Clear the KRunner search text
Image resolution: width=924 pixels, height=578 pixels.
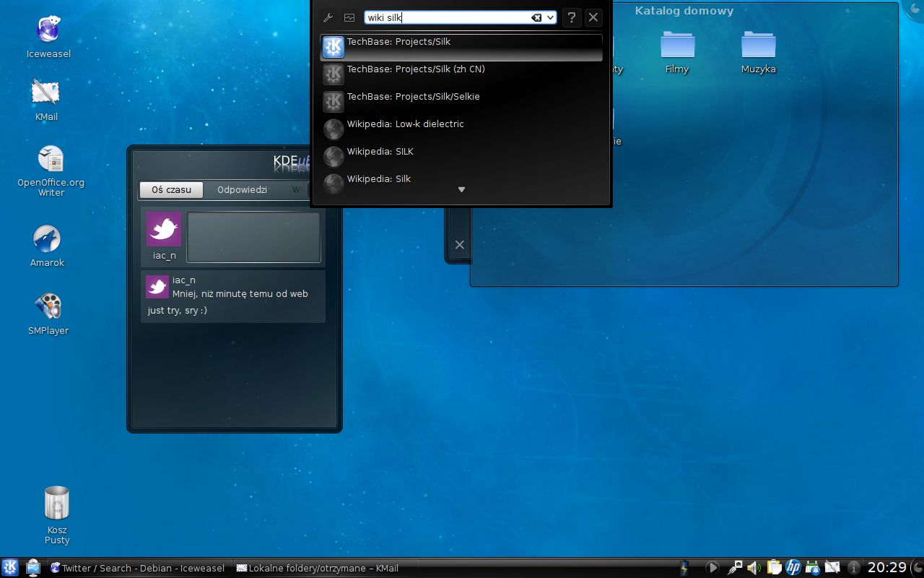(x=536, y=17)
